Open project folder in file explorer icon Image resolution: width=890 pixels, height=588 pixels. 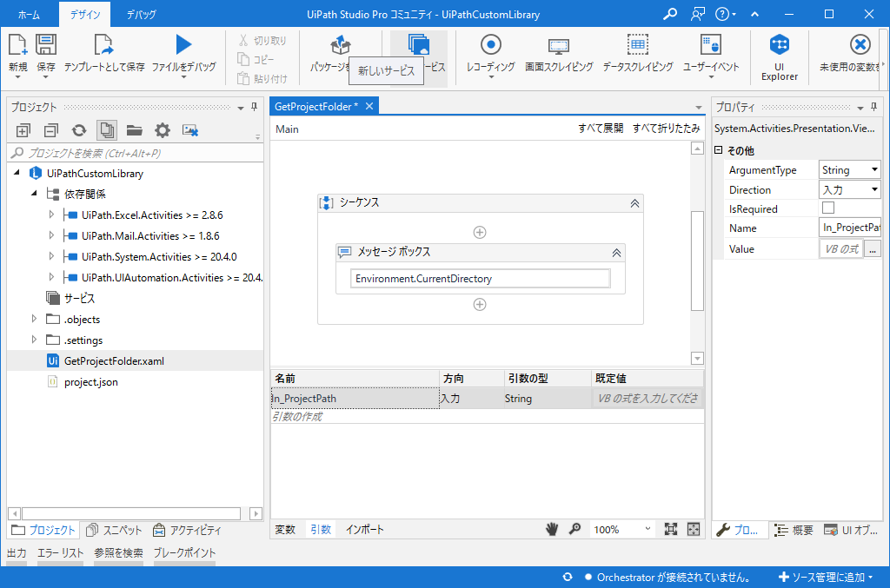point(135,130)
